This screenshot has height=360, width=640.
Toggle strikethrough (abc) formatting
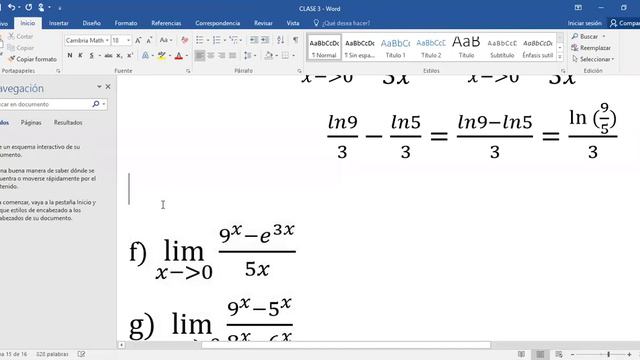tap(108, 55)
